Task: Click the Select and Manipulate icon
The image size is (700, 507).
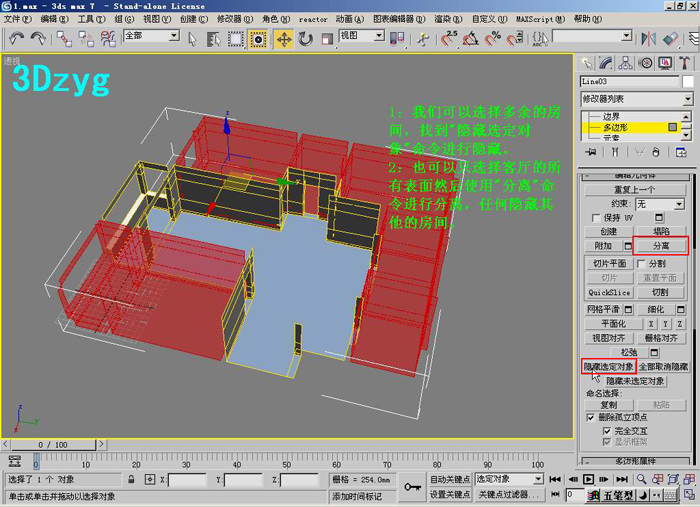Action: pyautogui.click(x=422, y=39)
